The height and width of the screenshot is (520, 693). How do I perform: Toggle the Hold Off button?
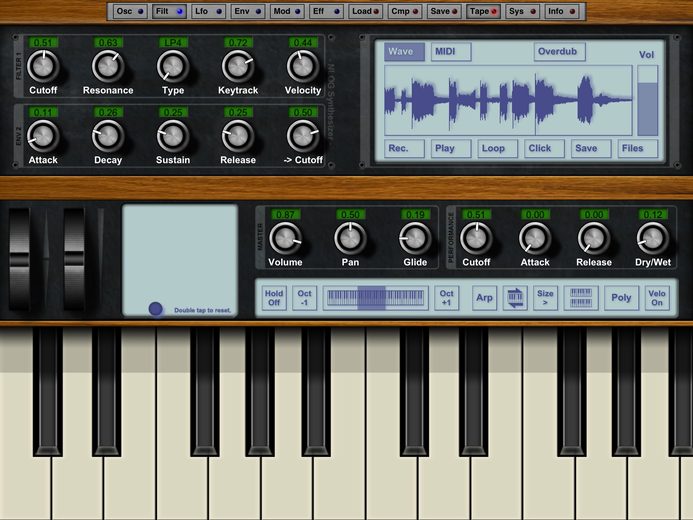(274, 298)
